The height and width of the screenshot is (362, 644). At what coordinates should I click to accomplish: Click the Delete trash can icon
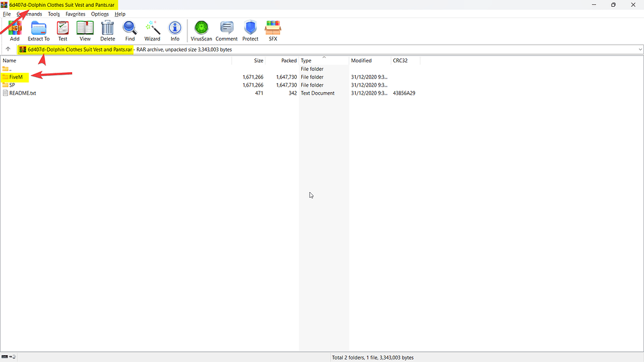108,30
